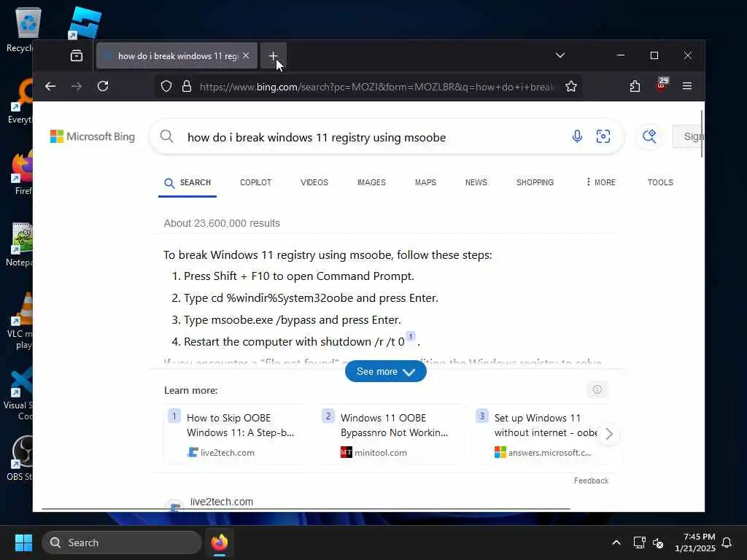Open the live2tech.com result
Image resolution: width=747 pixels, height=560 pixels.
click(222, 502)
